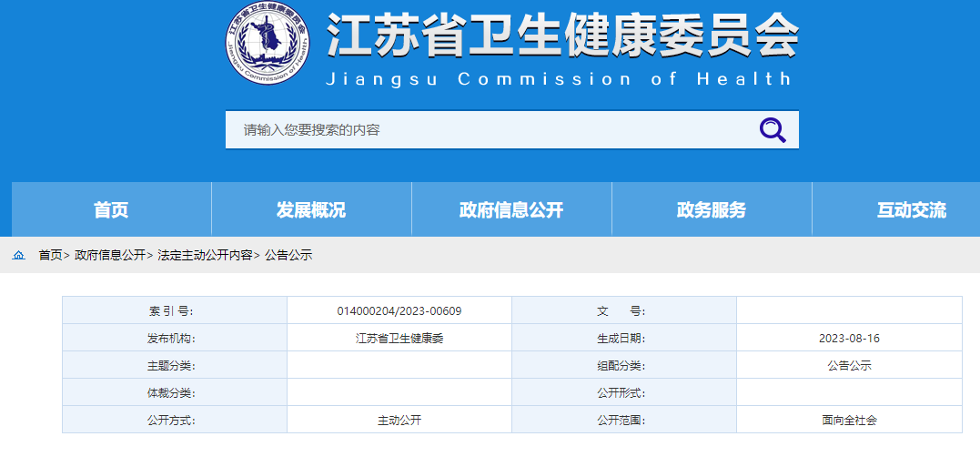
Task: Open the 首页 navigation tab
Action: (x=111, y=210)
